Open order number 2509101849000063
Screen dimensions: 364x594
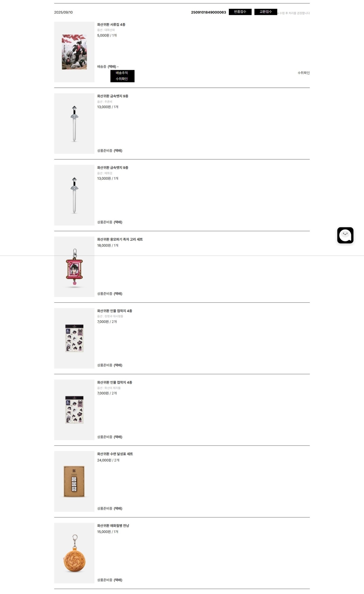click(208, 12)
